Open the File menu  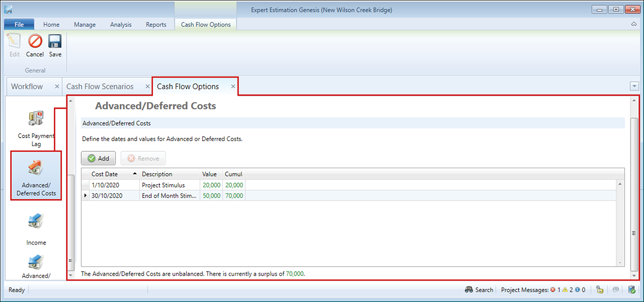click(19, 25)
